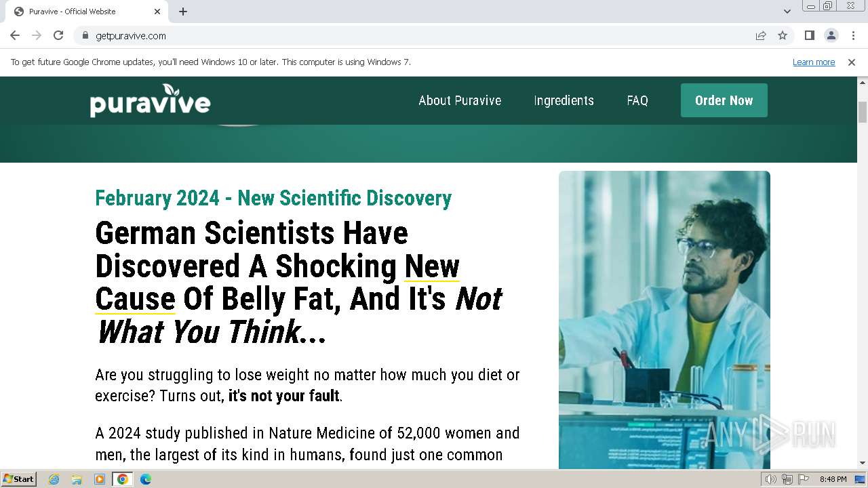The width and height of the screenshot is (868, 488).
Task: Click the browser back arrow
Action: 15,36
